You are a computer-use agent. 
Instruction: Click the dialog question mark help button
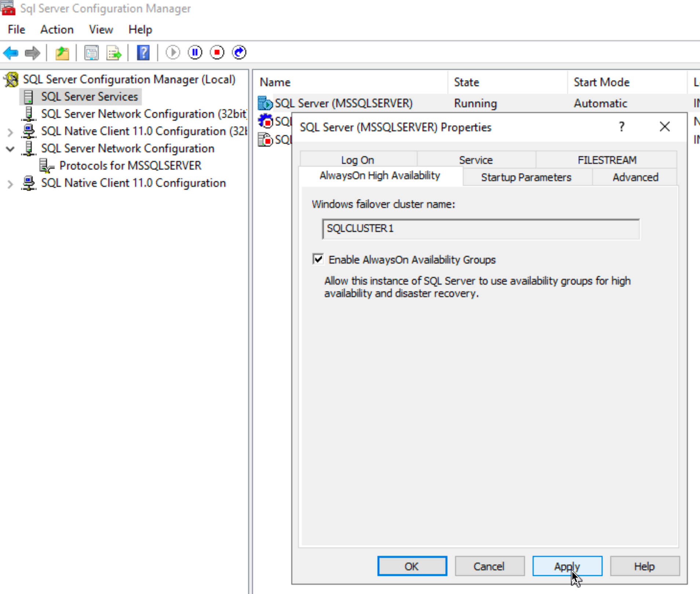tap(621, 127)
